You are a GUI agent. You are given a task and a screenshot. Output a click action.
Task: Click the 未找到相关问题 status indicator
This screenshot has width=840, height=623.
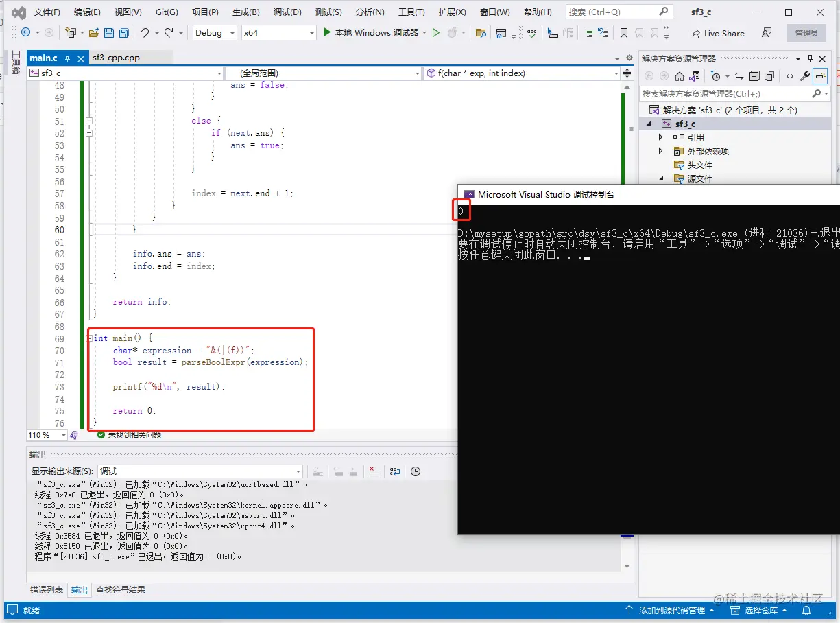[129, 435]
